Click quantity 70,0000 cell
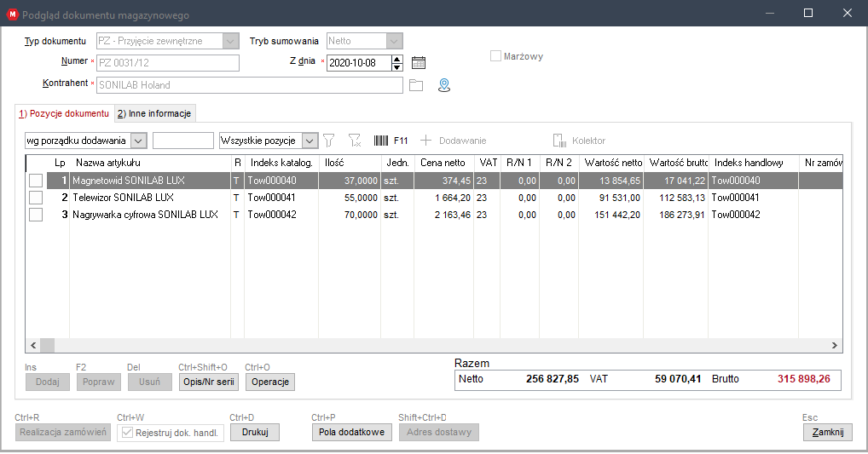This screenshot has height=454, width=868. click(350, 215)
